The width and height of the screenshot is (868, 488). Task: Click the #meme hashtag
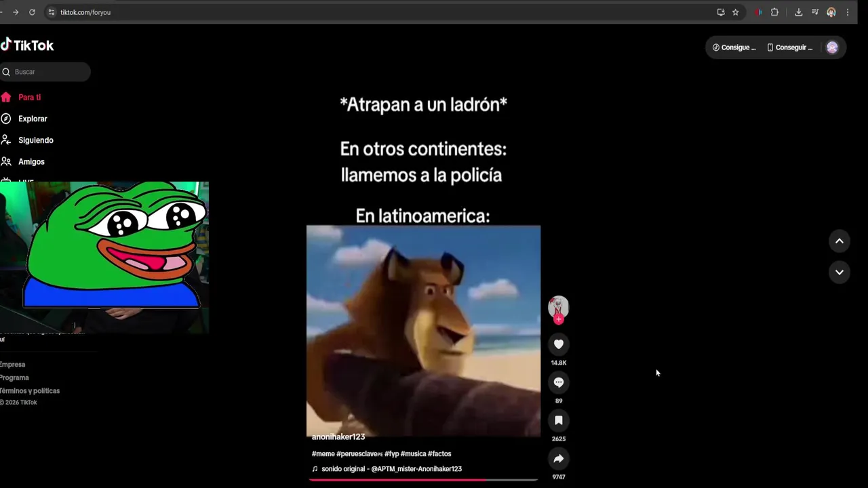[323, 454]
